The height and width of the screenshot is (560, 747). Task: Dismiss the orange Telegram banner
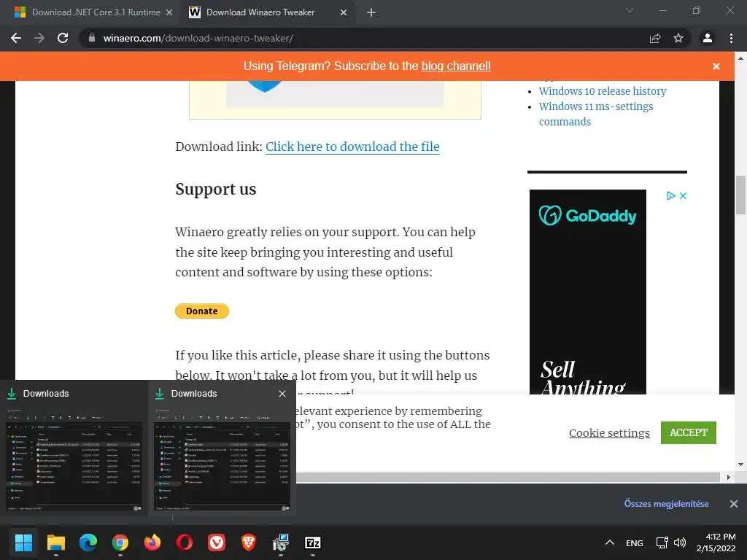716,66
